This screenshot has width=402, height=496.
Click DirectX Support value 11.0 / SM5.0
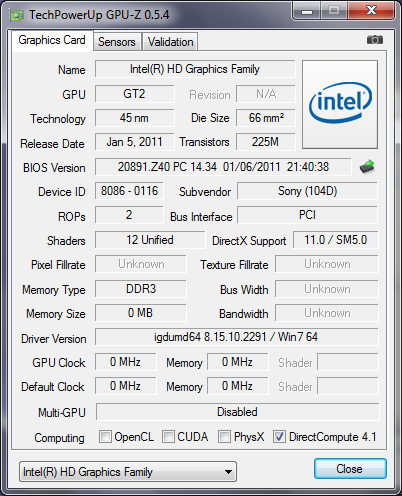[336, 240]
